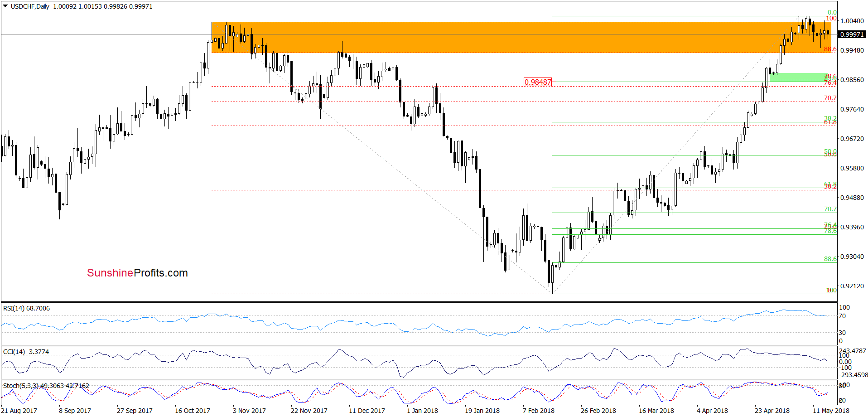
Task: Click the 8 Sep 2017 date label
Action: (x=75, y=411)
